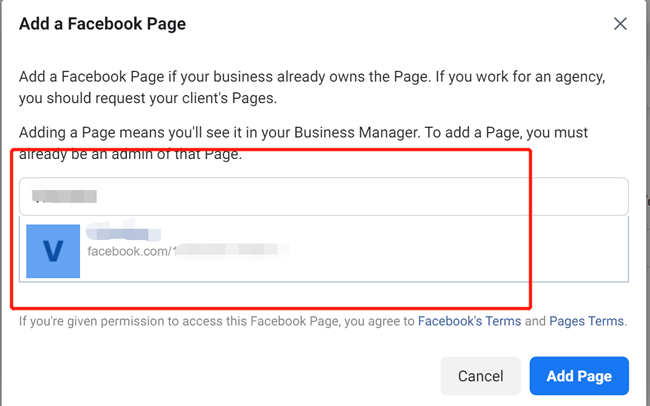Focus the Page name search field
This screenshot has width=650, height=406.
tap(322, 196)
